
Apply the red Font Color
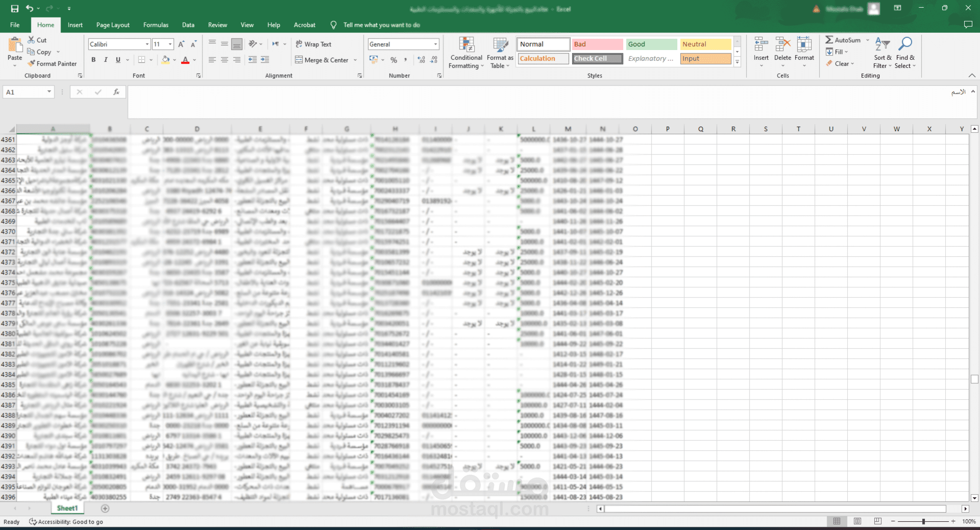[x=185, y=60]
